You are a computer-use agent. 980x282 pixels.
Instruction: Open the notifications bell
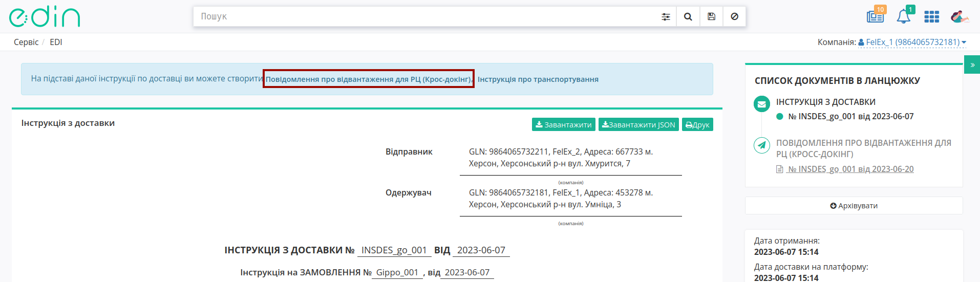(x=904, y=15)
